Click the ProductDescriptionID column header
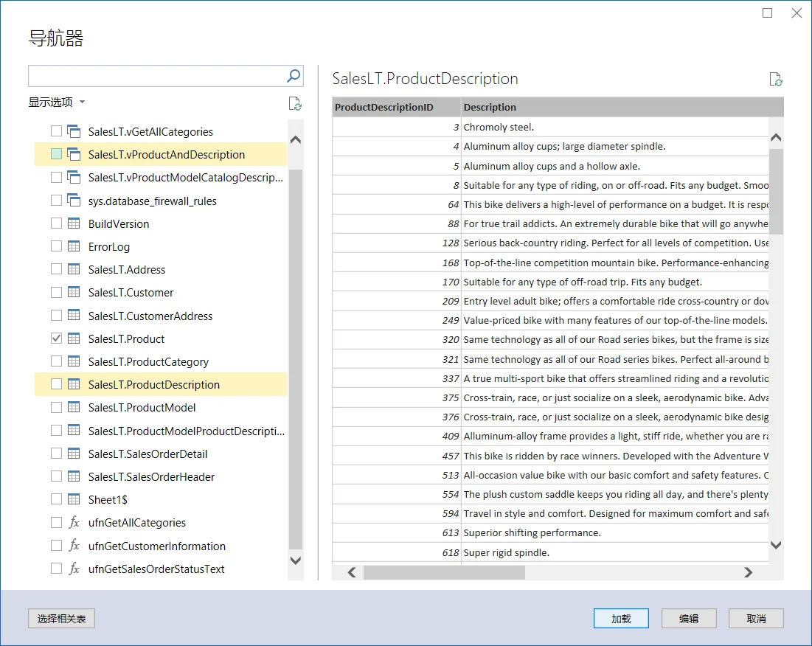Screen dimensions: 812x646 pyautogui.click(x=396, y=107)
